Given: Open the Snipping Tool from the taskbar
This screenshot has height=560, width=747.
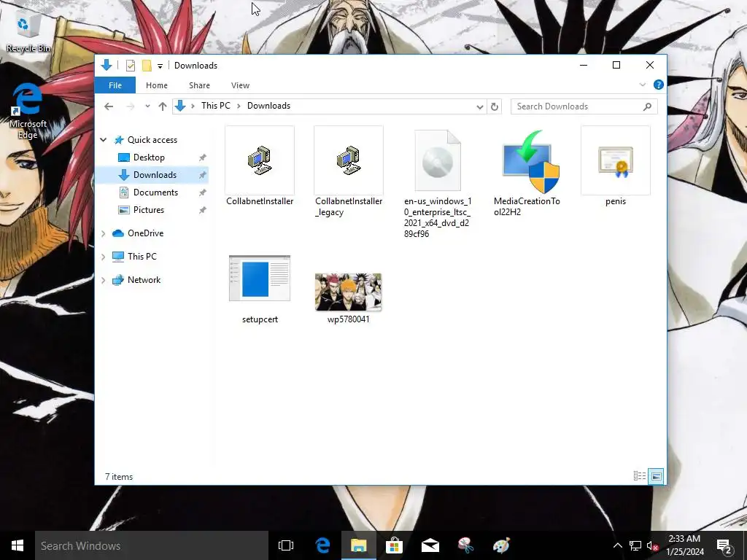Looking at the screenshot, I should tap(465, 545).
